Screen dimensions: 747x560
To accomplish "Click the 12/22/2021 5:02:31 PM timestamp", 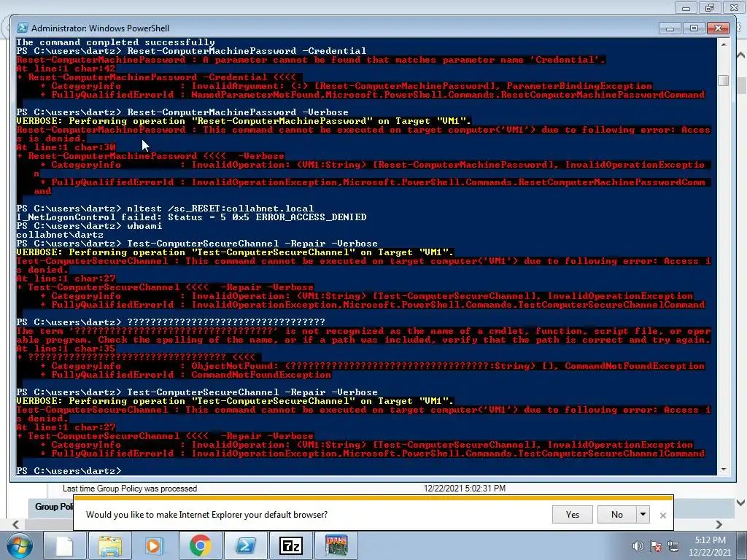I will (x=465, y=489).
